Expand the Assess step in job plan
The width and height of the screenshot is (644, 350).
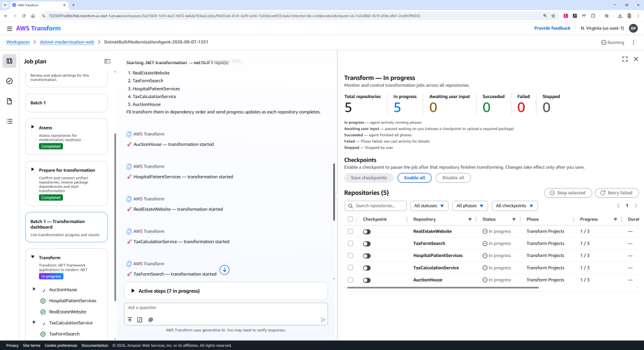point(33,127)
